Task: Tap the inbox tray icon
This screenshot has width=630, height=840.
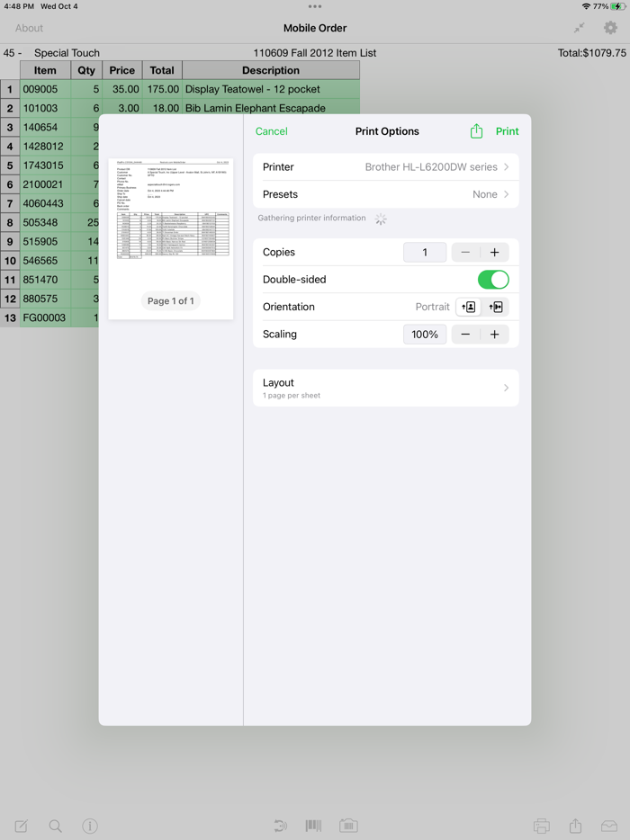Action: coord(609,826)
